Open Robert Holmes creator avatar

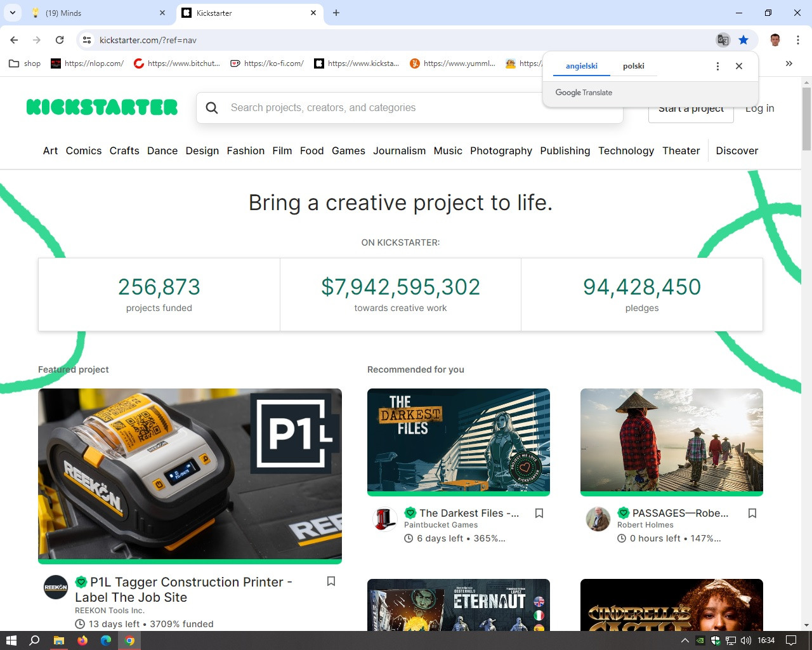[598, 519]
